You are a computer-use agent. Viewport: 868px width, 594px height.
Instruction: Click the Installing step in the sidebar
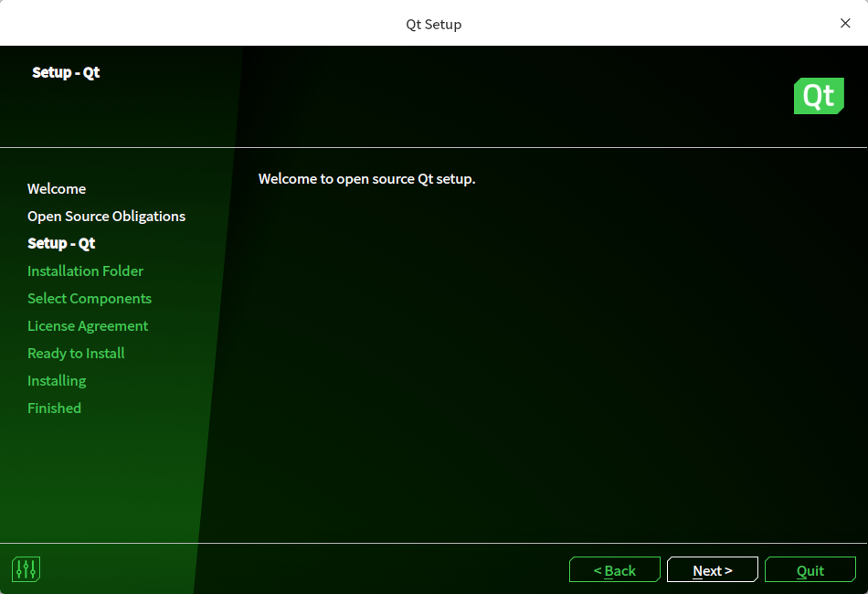pyautogui.click(x=57, y=380)
